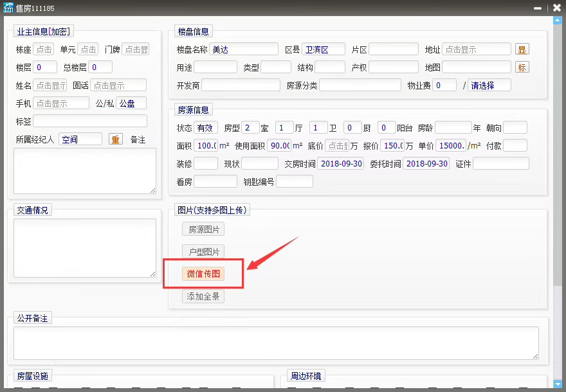Click scrollbar up arrow at top right
Screen dimensions: 566x392
[x=558, y=21]
